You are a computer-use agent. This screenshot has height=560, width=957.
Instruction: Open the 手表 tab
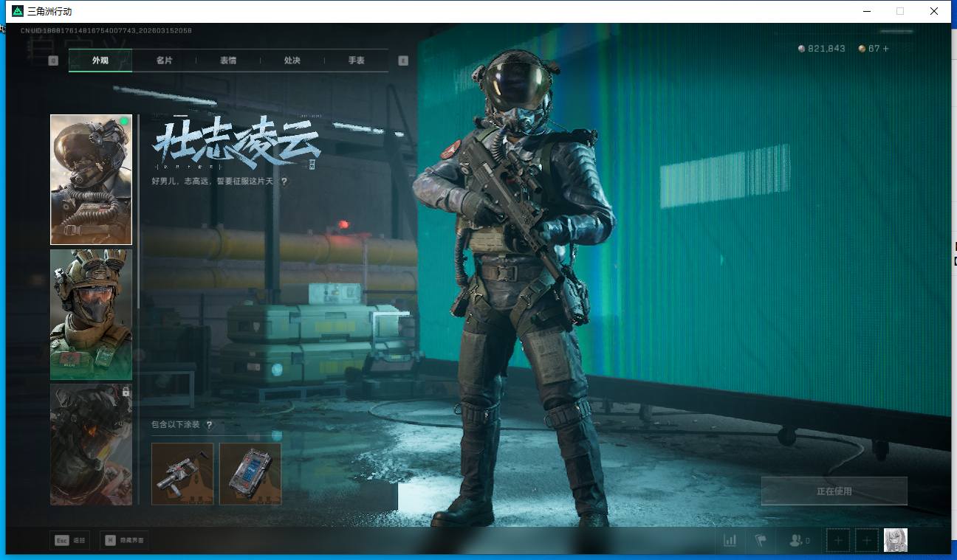click(357, 61)
